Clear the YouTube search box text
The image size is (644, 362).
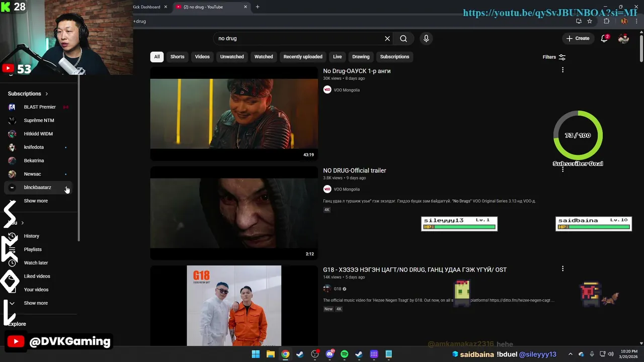pyautogui.click(x=387, y=39)
